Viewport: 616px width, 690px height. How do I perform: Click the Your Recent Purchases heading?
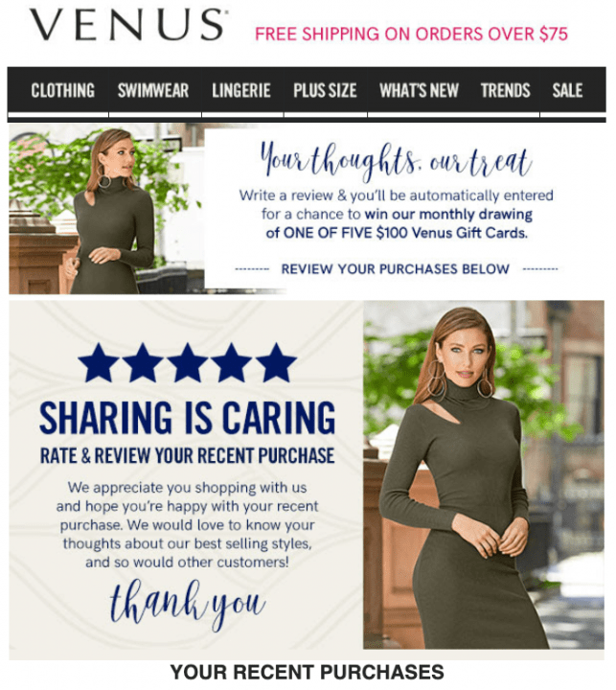308,672
